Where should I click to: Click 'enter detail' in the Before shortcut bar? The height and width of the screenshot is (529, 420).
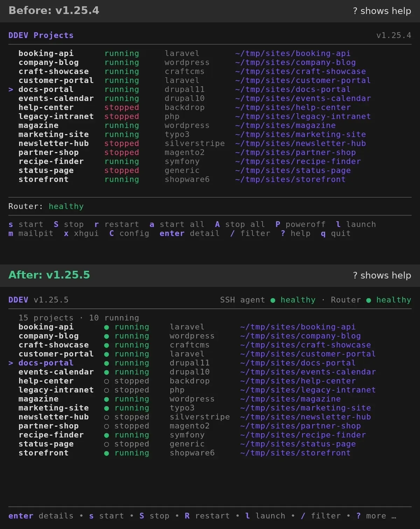pyautogui.click(x=189, y=233)
